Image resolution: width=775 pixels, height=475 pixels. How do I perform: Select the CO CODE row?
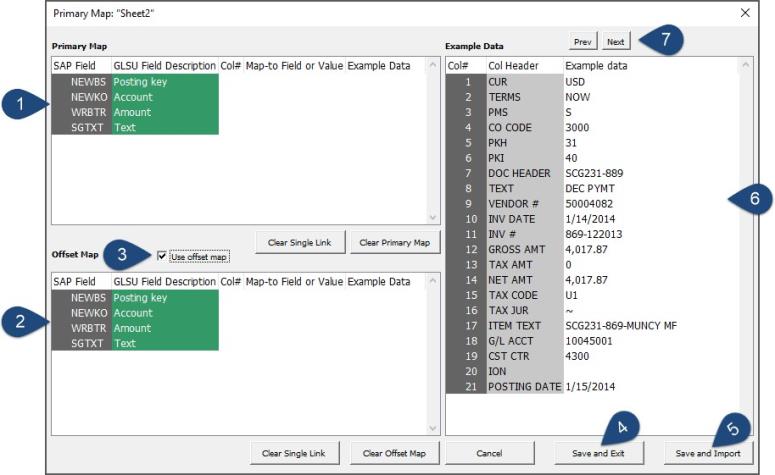pyautogui.click(x=592, y=128)
